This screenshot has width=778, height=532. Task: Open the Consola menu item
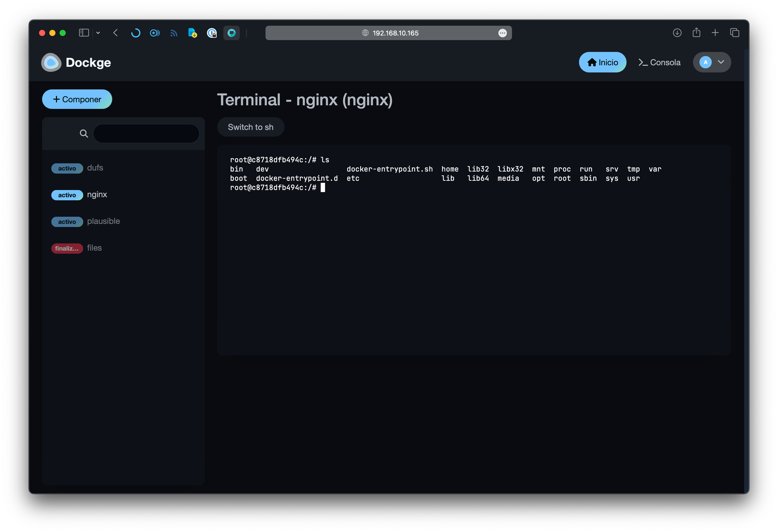(x=659, y=62)
